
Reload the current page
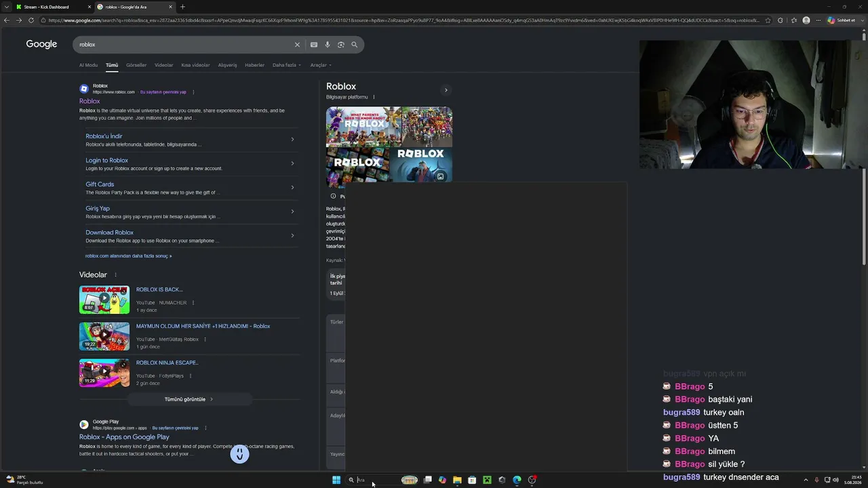click(31, 20)
